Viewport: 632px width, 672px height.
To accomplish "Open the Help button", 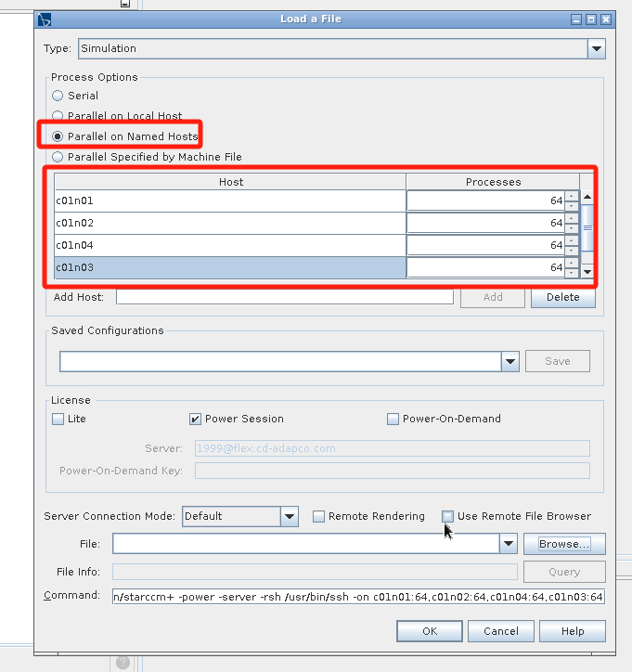I will (x=573, y=631).
